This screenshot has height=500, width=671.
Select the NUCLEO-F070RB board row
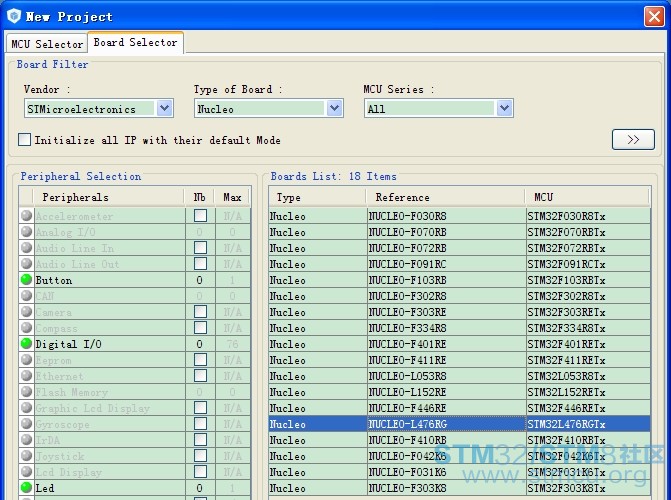point(460,232)
